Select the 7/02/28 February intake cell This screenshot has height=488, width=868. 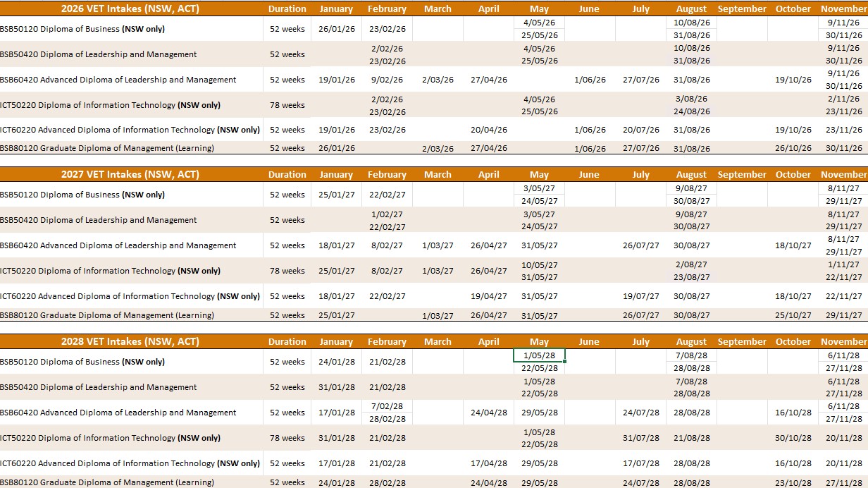tap(387, 406)
